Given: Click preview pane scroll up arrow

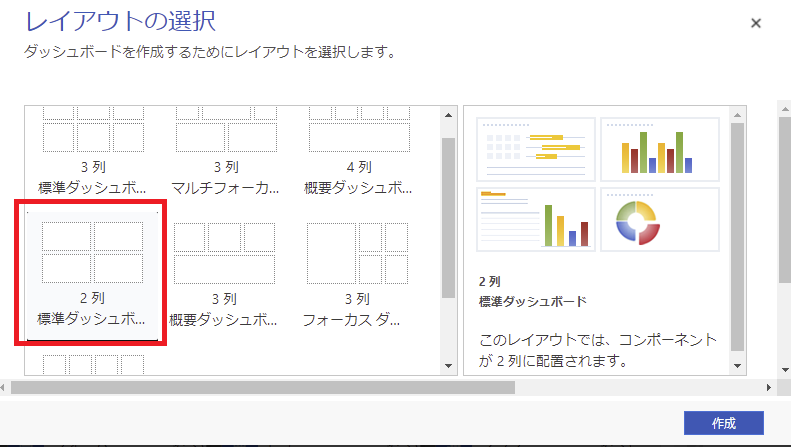Looking at the screenshot, I should click(737, 116).
